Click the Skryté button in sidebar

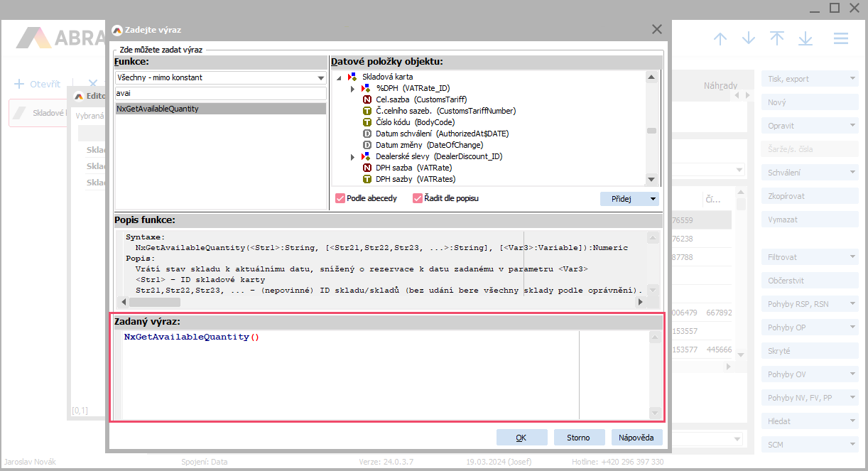(x=810, y=351)
